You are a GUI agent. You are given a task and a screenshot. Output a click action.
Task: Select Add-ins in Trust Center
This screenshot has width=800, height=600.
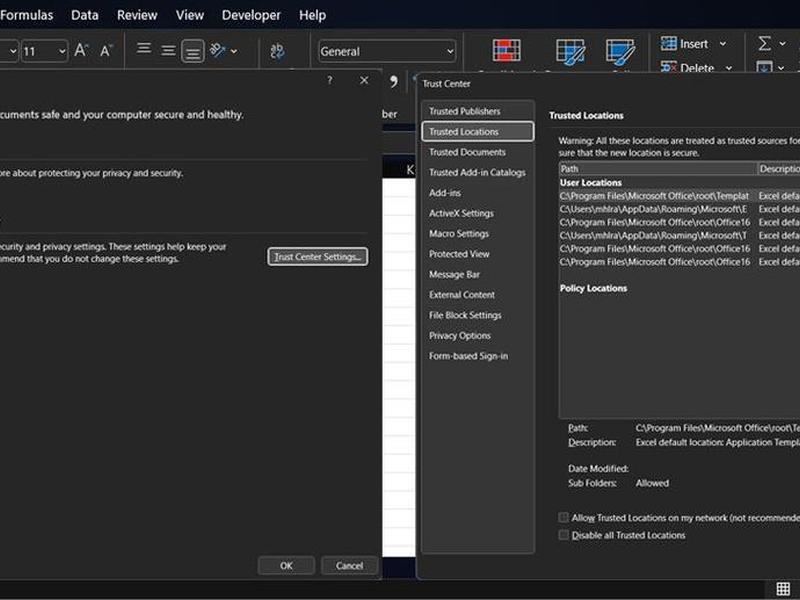click(478, 193)
